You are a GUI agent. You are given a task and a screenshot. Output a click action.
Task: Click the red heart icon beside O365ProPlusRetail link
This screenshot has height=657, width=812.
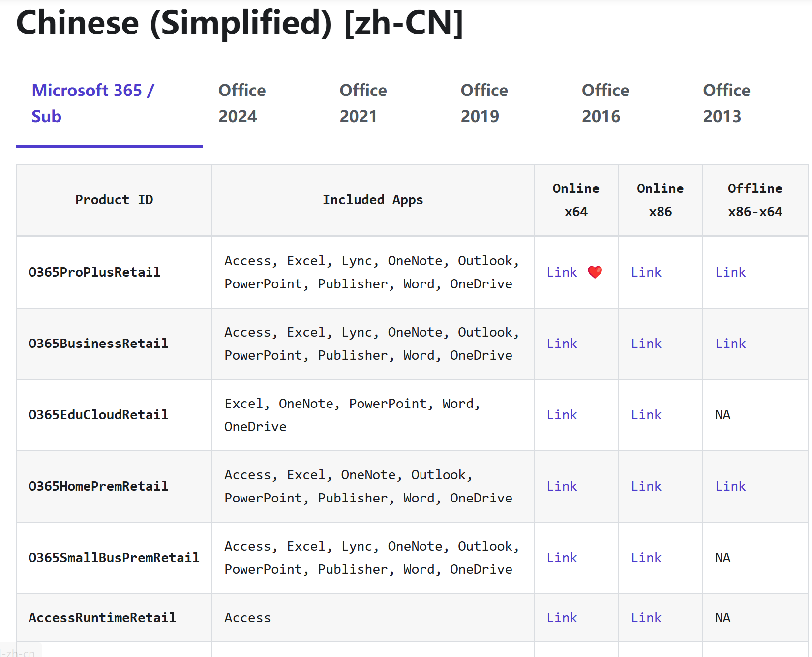pos(595,272)
